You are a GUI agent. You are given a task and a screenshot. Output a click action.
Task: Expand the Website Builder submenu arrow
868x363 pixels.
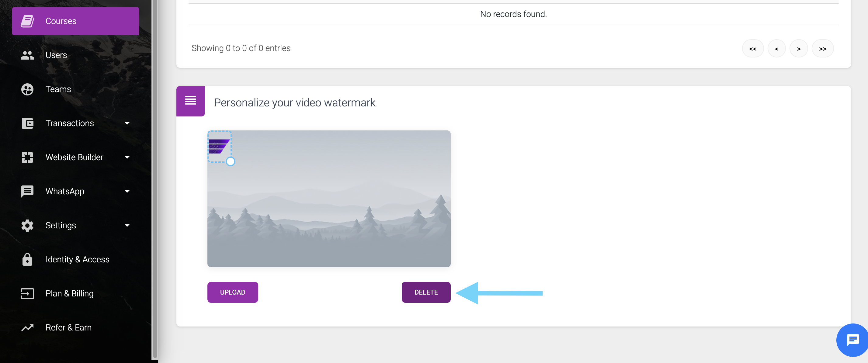(127, 157)
